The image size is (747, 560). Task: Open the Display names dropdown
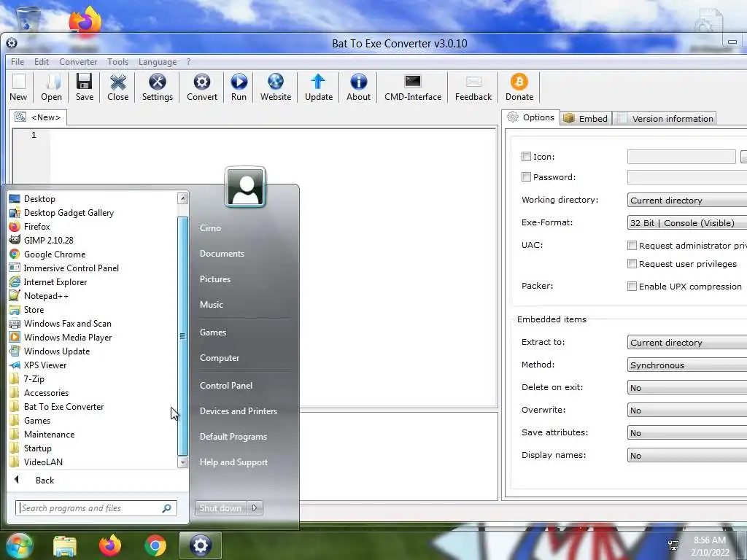[687, 456]
